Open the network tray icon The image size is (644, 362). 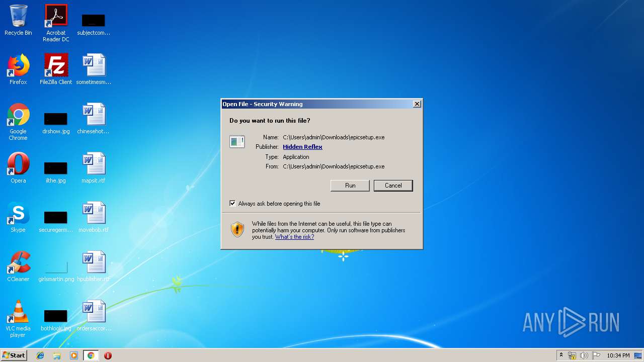click(x=572, y=355)
